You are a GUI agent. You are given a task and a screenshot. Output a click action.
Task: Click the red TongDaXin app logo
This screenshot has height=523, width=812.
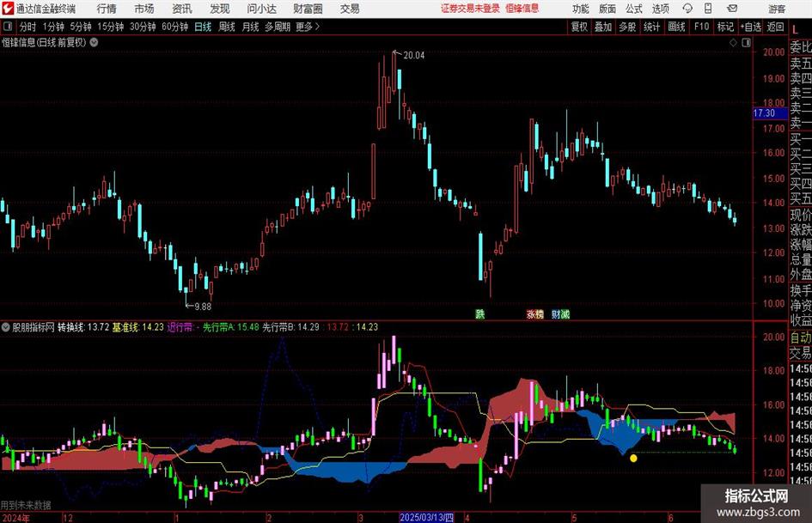click(x=8, y=9)
